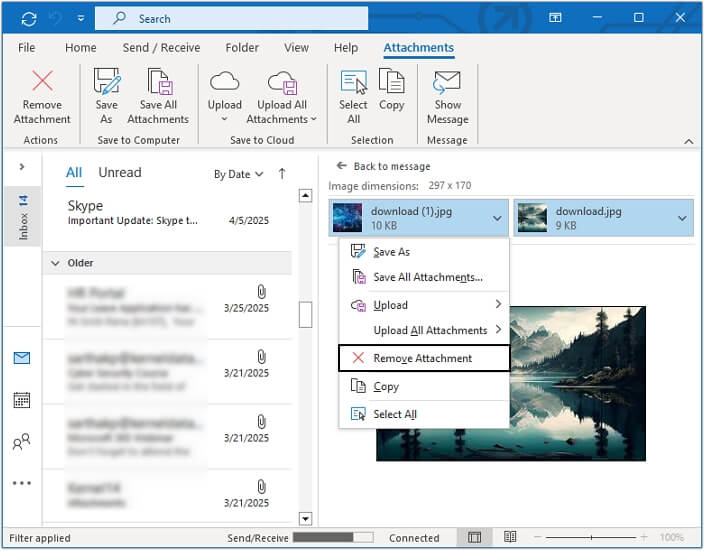
Task: Open dropdown arrow of download (1).jpg
Action: (497, 218)
